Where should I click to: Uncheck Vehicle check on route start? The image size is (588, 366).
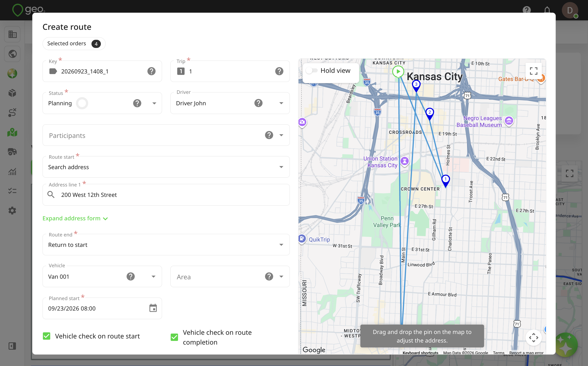[47, 336]
